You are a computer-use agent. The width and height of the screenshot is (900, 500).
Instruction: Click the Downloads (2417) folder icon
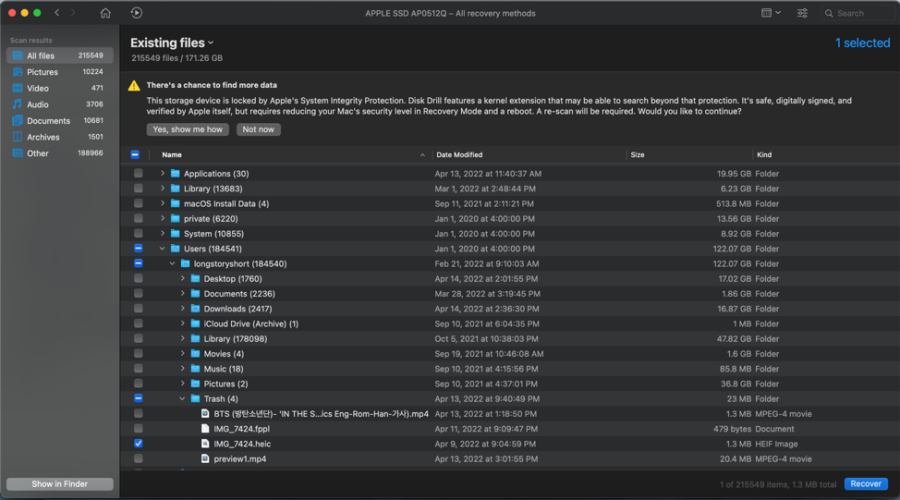point(195,308)
